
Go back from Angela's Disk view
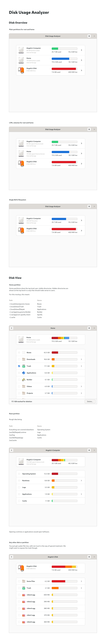12,557
